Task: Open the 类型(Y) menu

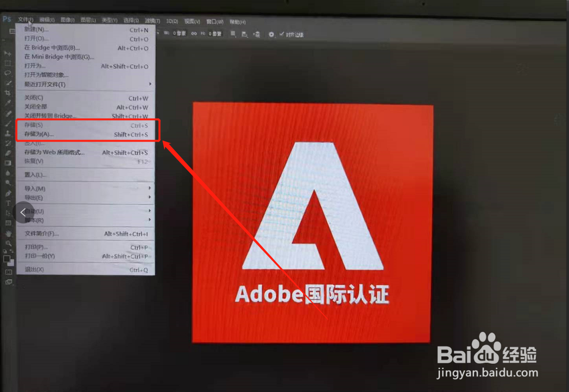Action: tap(109, 21)
